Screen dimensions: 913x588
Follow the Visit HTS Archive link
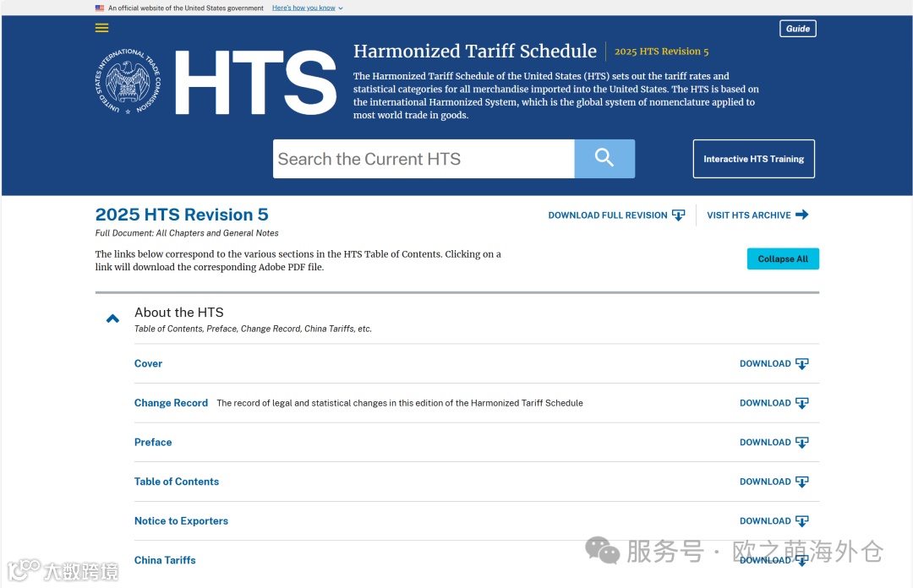tap(757, 215)
